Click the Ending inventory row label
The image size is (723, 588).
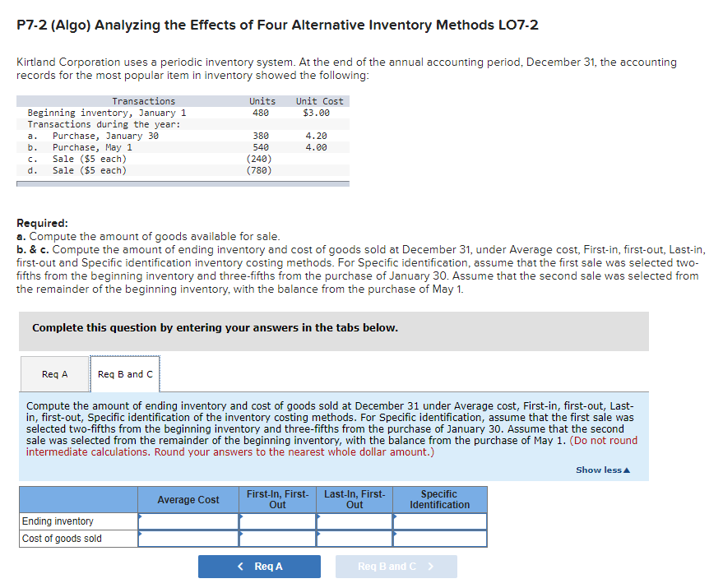[x=78, y=521]
